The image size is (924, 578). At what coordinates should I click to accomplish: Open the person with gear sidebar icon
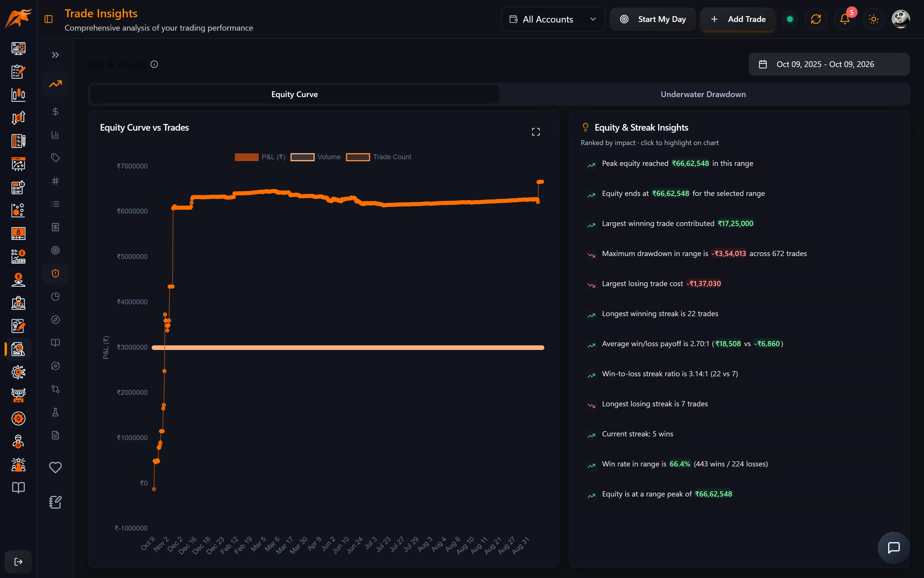18,442
